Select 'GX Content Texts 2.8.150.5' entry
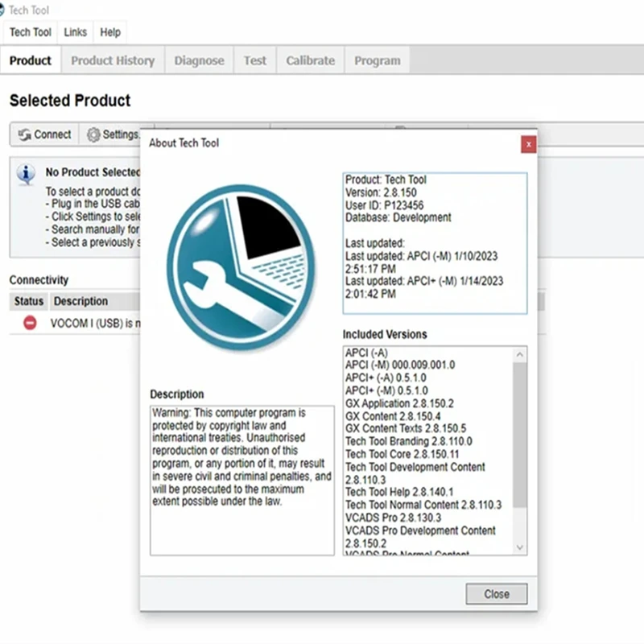This screenshot has height=644, width=644. point(406,428)
